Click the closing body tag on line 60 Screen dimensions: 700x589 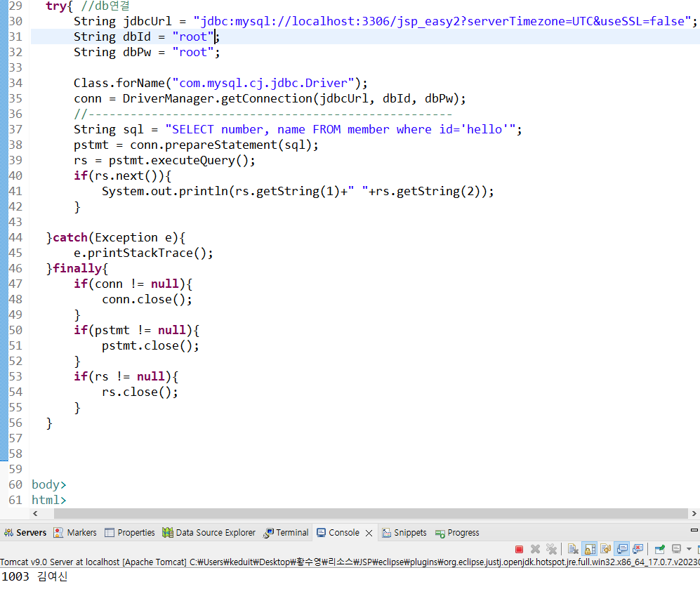tap(48, 484)
